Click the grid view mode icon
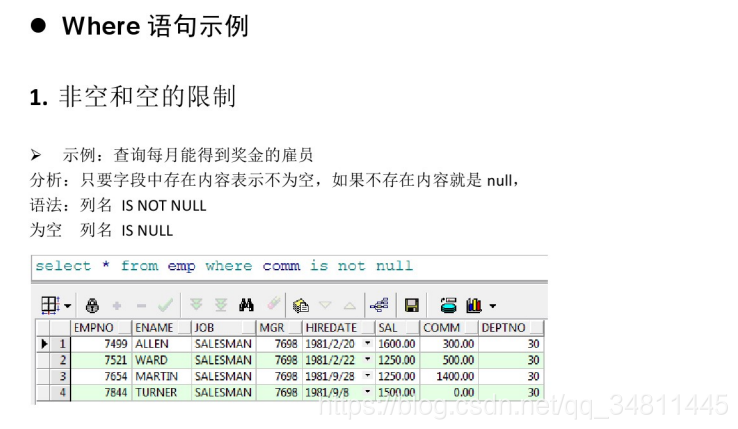Viewport: 738px width, 429px height. click(50, 305)
